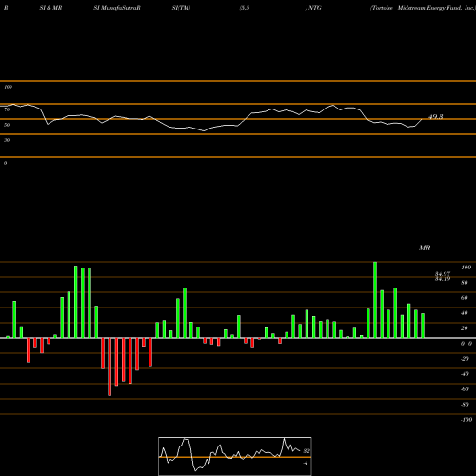Click the '50' level label on RSI chart

click(7, 125)
